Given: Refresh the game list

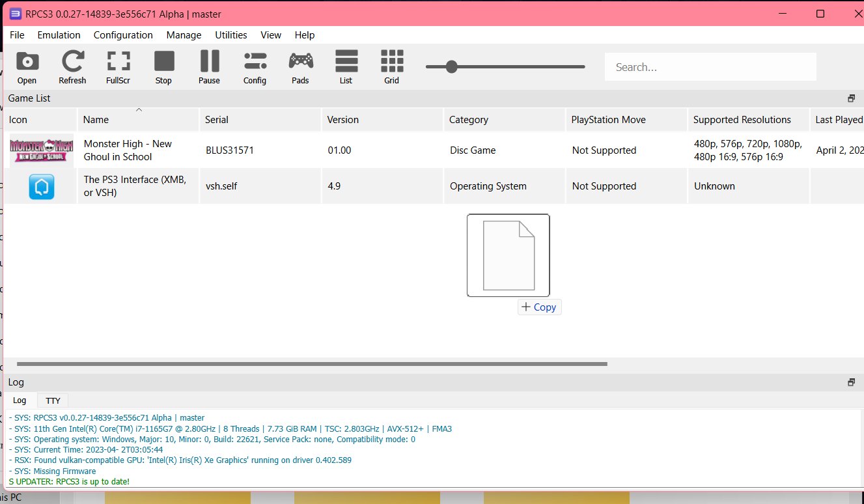Looking at the screenshot, I should coord(72,65).
